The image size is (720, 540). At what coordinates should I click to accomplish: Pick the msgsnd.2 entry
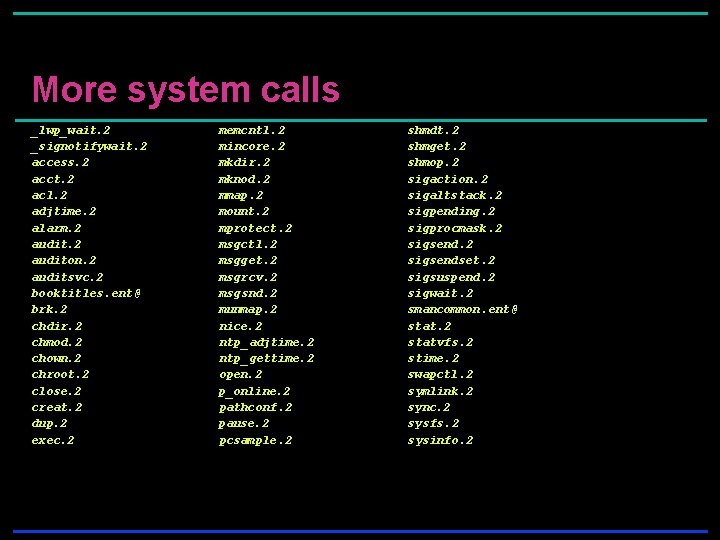(x=248, y=294)
